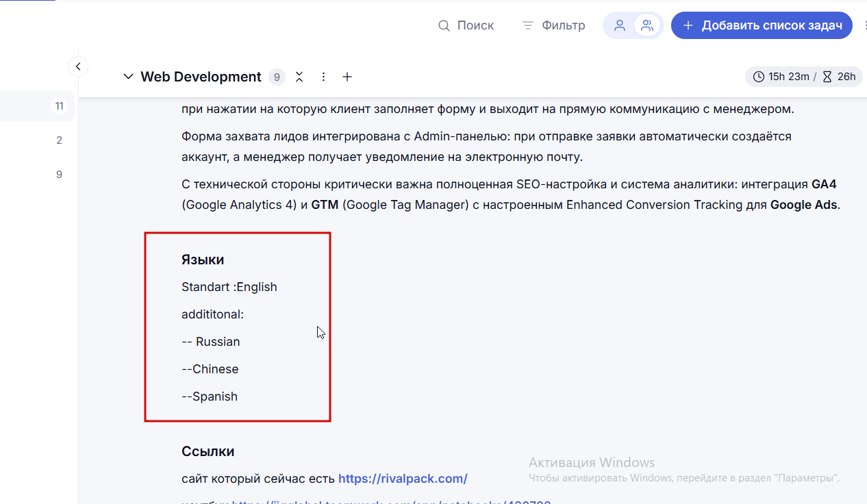867x504 pixels.
Task: Click the clock icon showing 15h 23m
Action: [758, 77]
